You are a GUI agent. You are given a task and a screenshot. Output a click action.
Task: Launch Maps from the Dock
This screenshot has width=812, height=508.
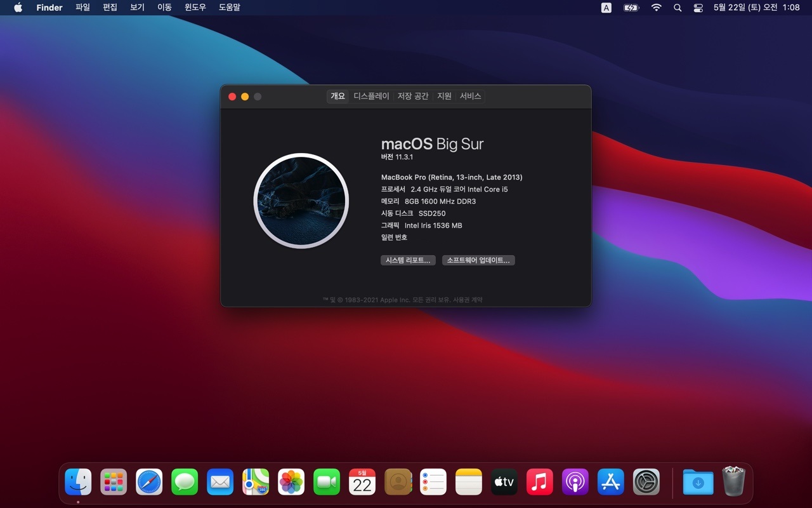(x=256, y=482)
